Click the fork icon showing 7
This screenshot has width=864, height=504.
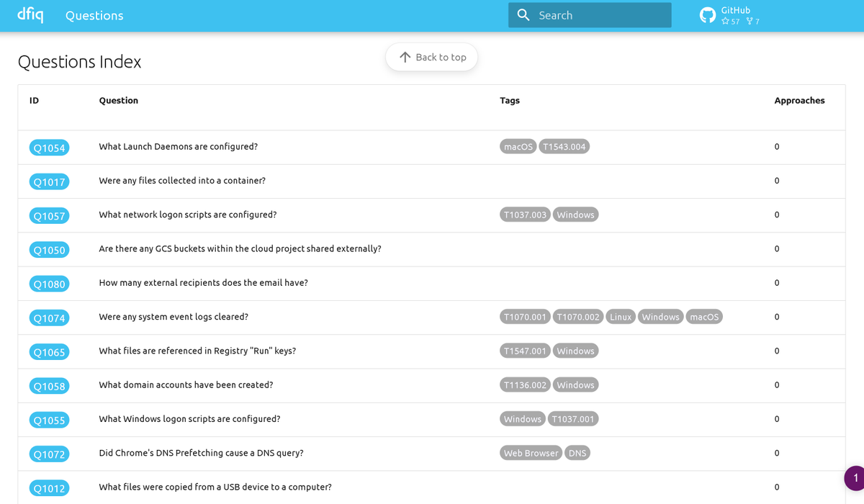(x=751, y=21)
